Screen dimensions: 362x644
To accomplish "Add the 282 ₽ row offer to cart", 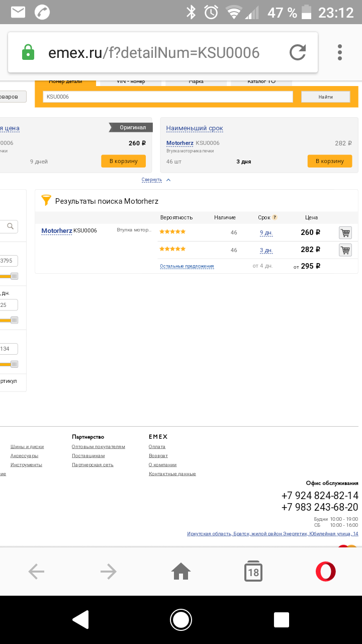I will (345, 250).
